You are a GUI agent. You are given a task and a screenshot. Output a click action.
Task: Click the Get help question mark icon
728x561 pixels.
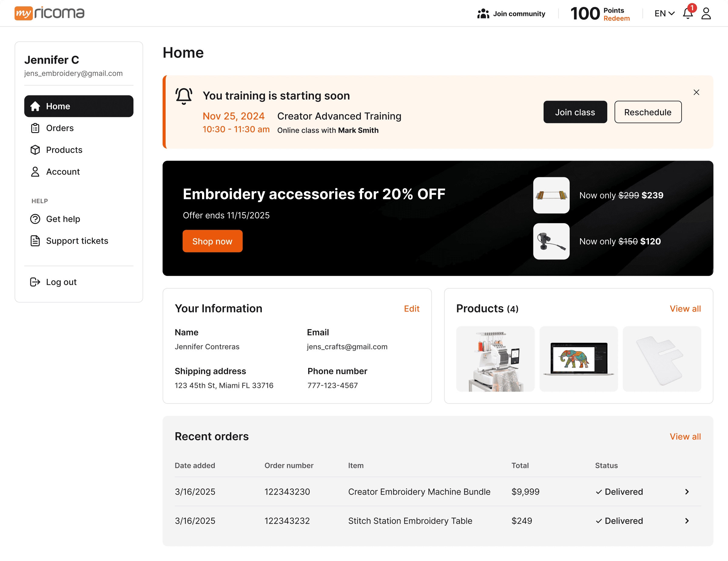tap(35, 219)
